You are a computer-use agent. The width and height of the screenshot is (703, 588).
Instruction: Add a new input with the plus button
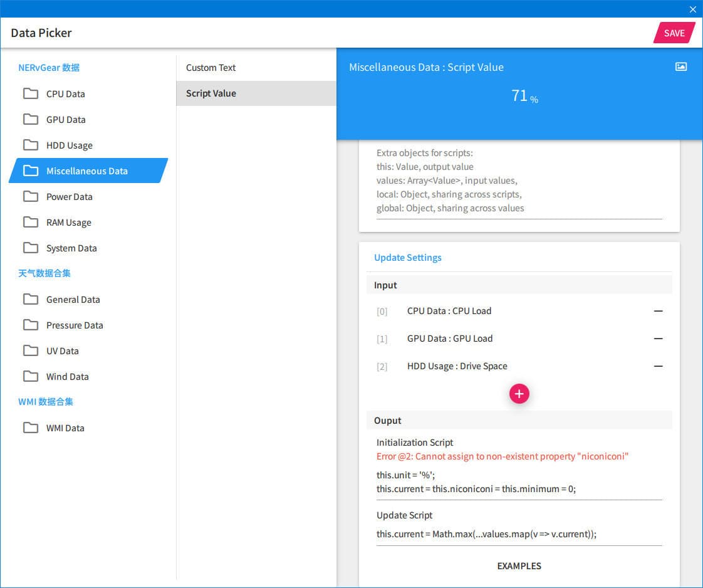tap(519, 394)
